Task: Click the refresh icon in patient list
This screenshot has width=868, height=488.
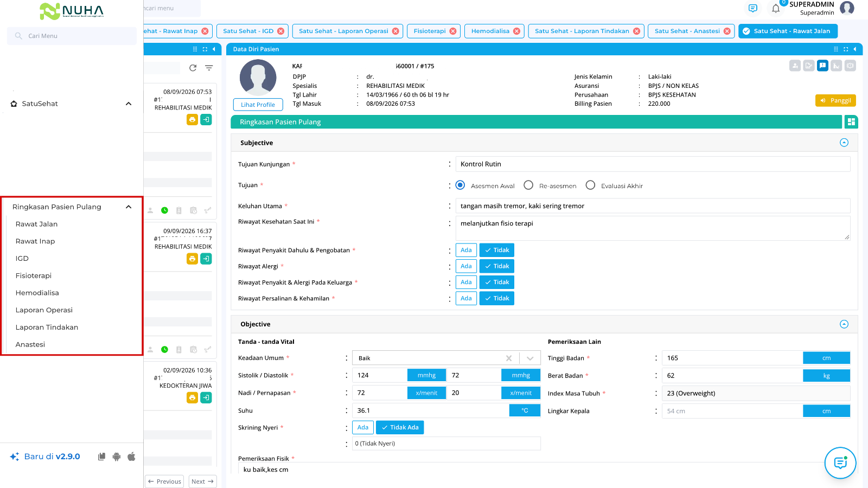Action: [x=193, y=68]
